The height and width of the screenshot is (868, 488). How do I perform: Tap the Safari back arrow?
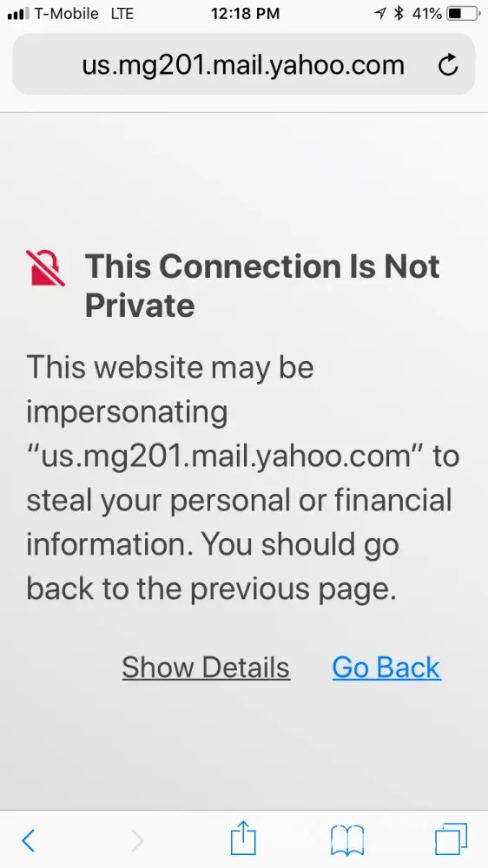click(x=29, y=840)
